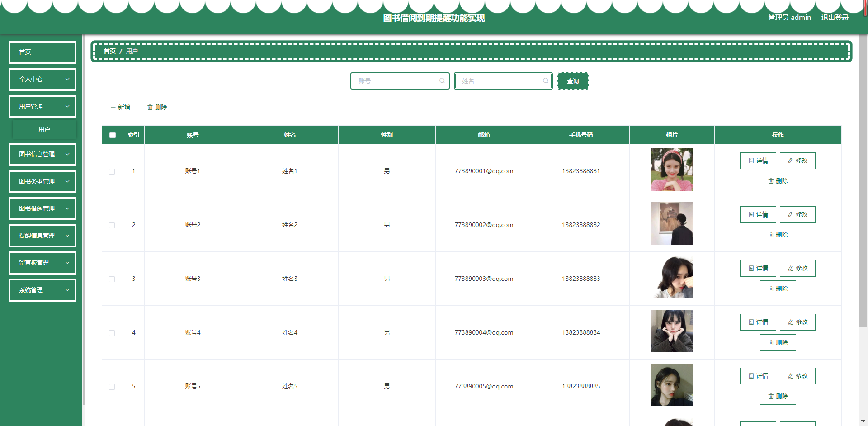
Task: Click 管理员 admin in the header
Action: click(x=789, y=18)
